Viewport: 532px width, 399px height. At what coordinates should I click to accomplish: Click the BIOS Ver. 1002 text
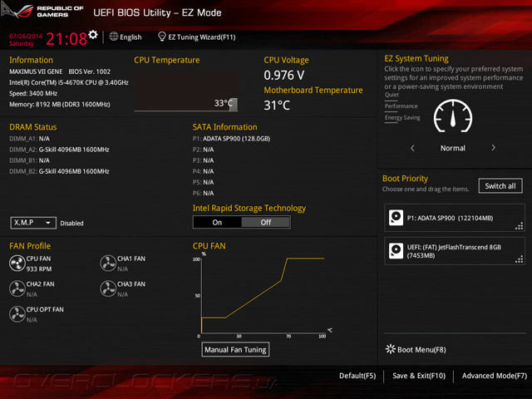click(89, 71)
